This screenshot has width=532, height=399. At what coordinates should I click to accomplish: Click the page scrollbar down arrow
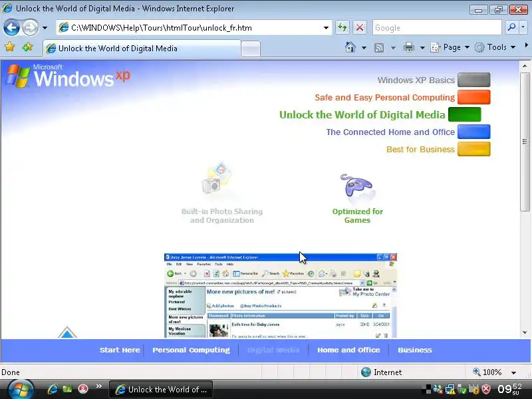525,332
